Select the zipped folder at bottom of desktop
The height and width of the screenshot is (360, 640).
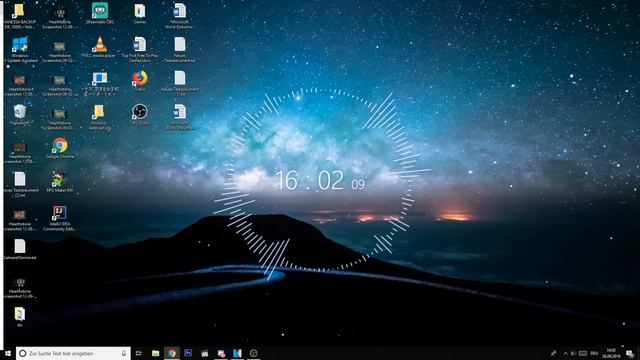tap(20, 317)
